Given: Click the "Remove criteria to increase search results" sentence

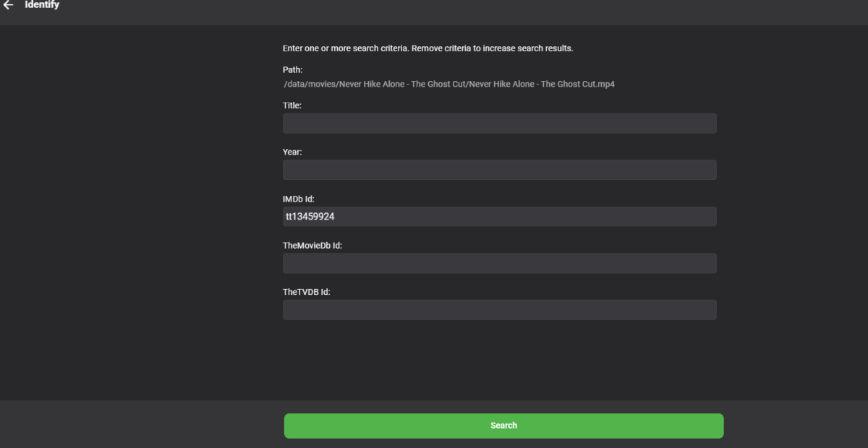Looking at the screenshot, I should click(492, 48).
